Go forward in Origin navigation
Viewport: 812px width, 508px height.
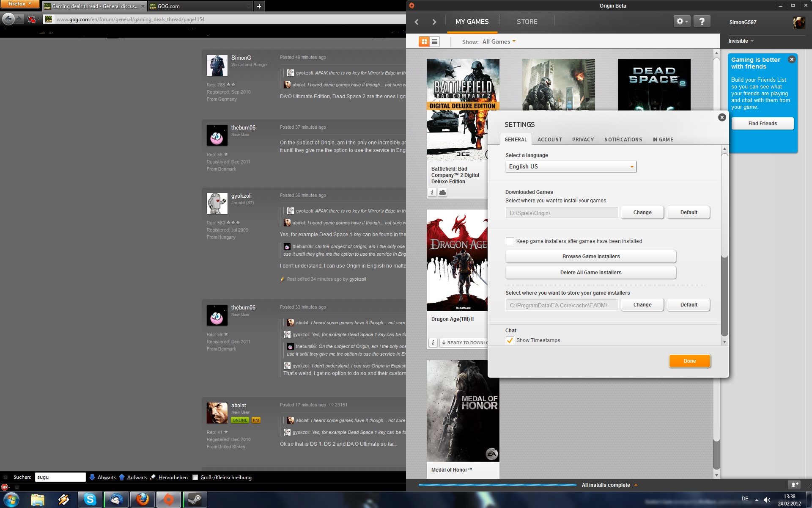coord(434,22)
